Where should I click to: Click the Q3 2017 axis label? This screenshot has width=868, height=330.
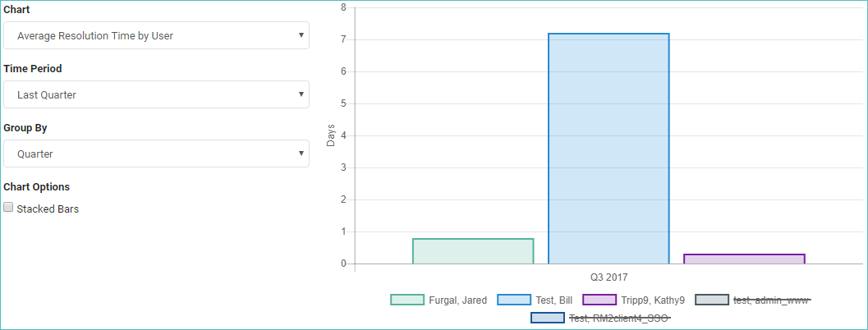[x=609, y=277]
